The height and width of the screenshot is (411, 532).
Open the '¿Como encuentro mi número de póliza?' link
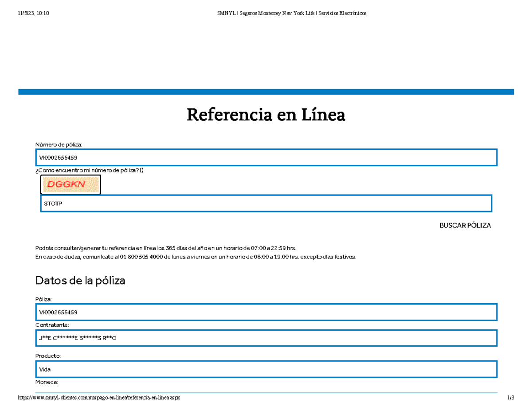pos(89,170)
